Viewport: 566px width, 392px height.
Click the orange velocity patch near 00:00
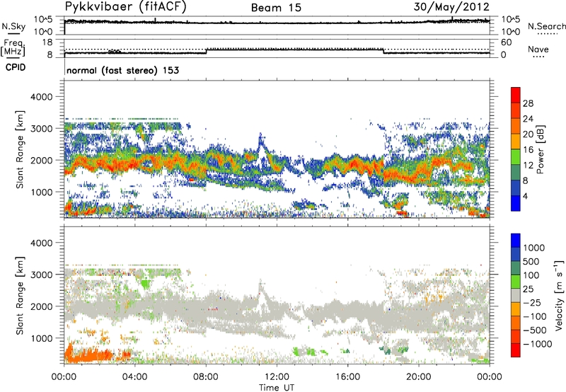[x=88, y=355]
